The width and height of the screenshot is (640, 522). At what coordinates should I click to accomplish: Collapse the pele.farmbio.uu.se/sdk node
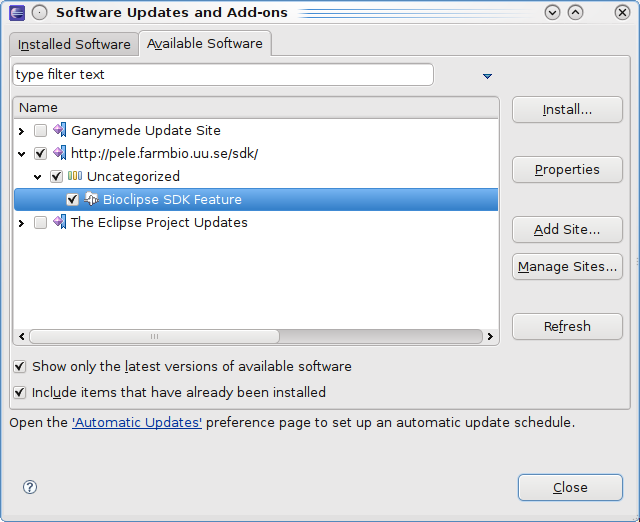22,154
